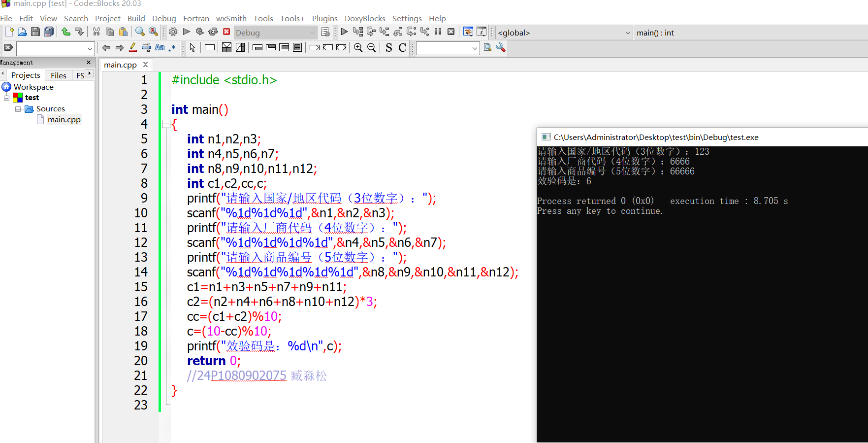
Task: Open the Settings menu
Action: point(407,18)
